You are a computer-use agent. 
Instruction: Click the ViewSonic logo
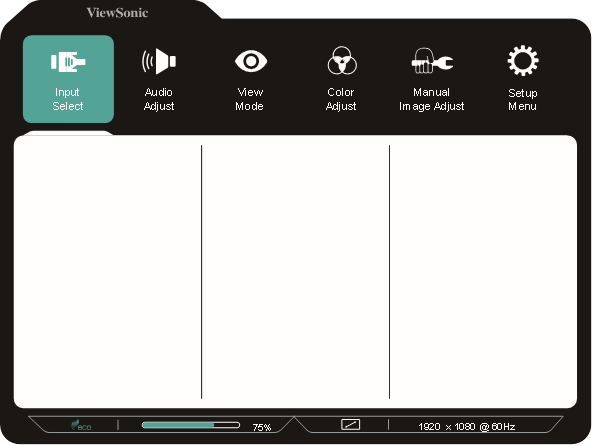point(117,13)
